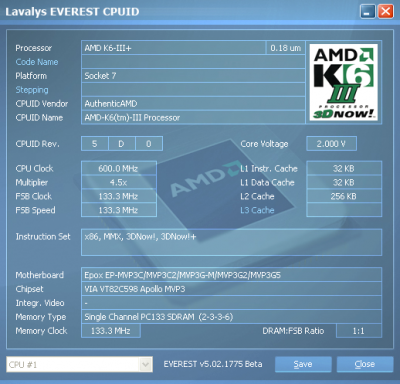Screen dimensions: 400x384
Task: Click the EVEREST v5.02.1775 Beta version text
Action: coord(213,364)
